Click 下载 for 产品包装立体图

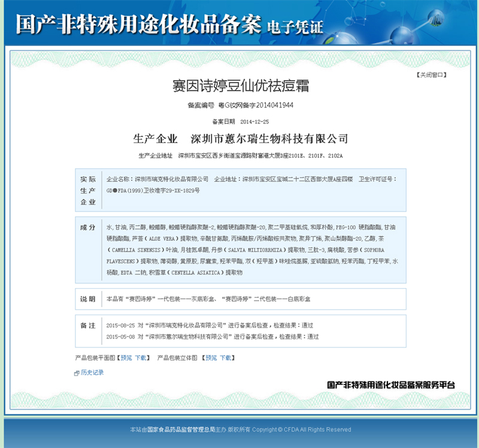click(x=226, y=358)
